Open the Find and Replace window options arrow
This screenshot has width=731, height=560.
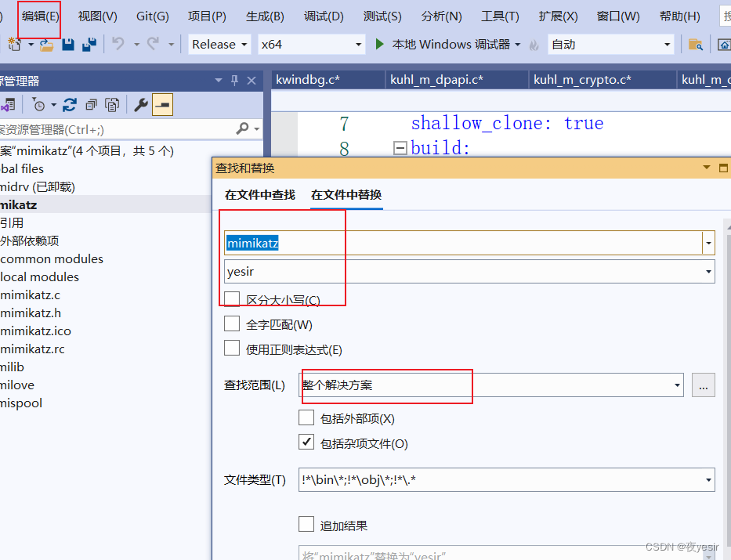pos(707,168)
